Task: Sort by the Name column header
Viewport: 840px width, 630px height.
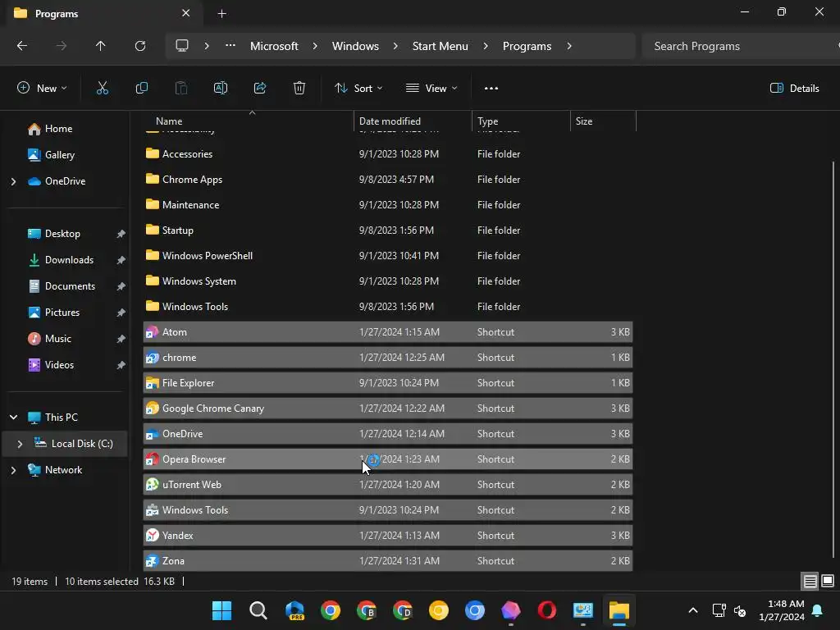Action: (x=249, y=121)
